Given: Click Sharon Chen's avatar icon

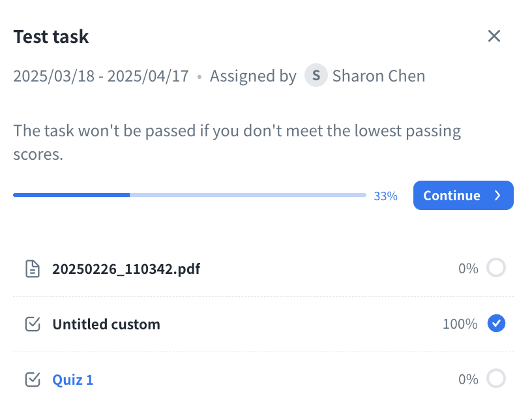Looking at the screenshot, I should (316, 76).
